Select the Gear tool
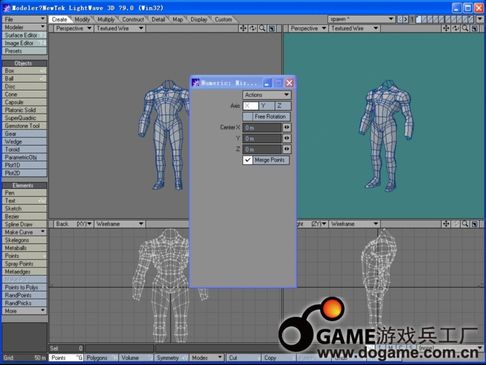Image resolution: width=486 pixels, height=365 pixels. click(24, 134)
